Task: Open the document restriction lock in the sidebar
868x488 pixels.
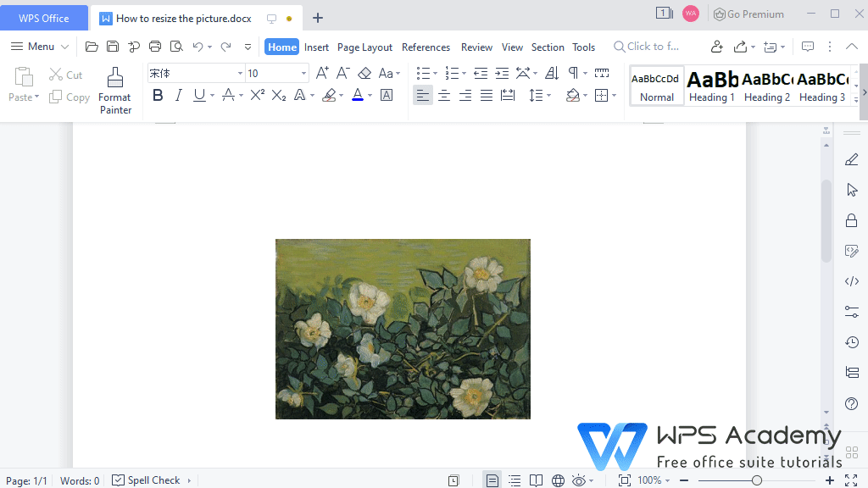Action: pyautogui.click(x=852, y=220)
